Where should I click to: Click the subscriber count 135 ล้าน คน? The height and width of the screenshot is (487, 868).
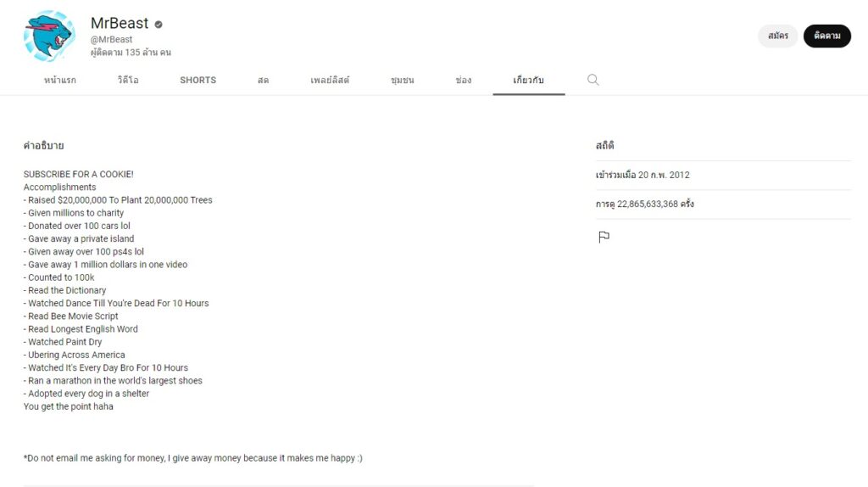pos(131,53)
